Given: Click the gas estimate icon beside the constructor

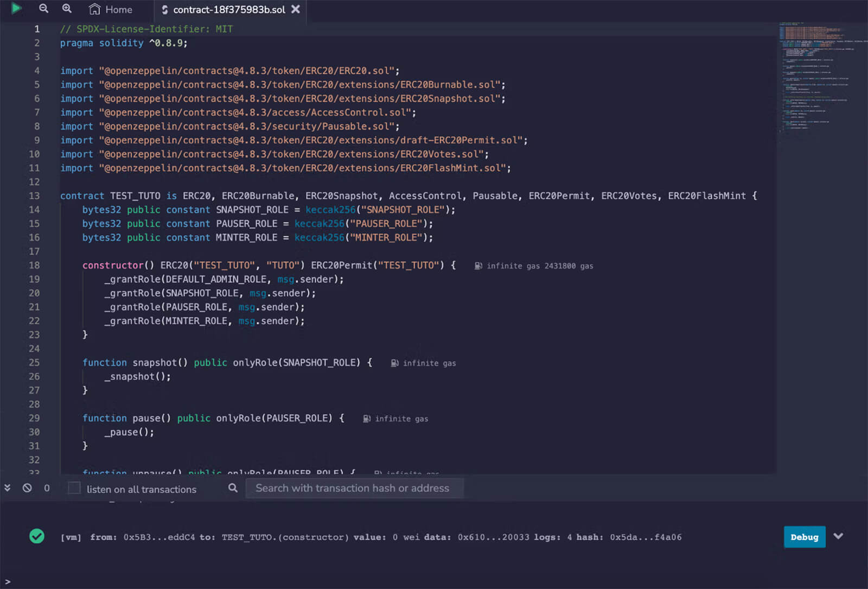Looking at the screenshot, I should [x=478, y=265].
